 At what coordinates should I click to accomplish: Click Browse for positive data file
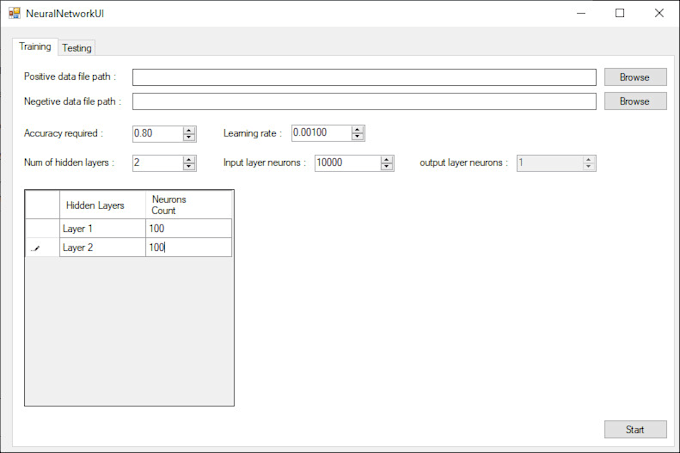(634, 77)
